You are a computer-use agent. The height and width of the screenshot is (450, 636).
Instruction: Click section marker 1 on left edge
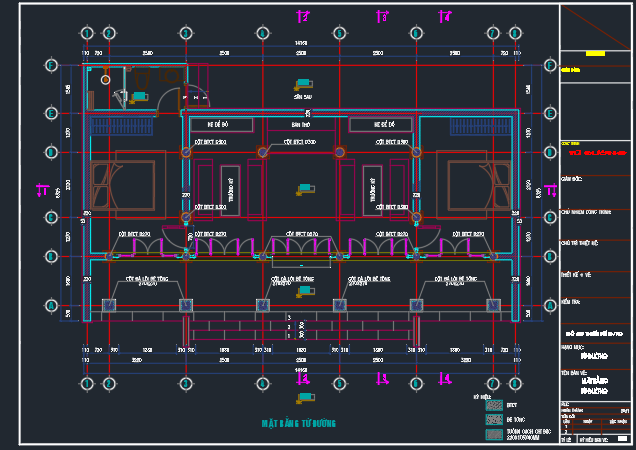tap(42, 190)
